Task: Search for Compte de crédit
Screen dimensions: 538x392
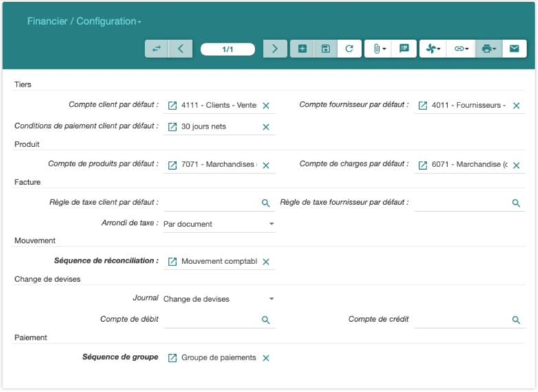Action: point(517,320)
